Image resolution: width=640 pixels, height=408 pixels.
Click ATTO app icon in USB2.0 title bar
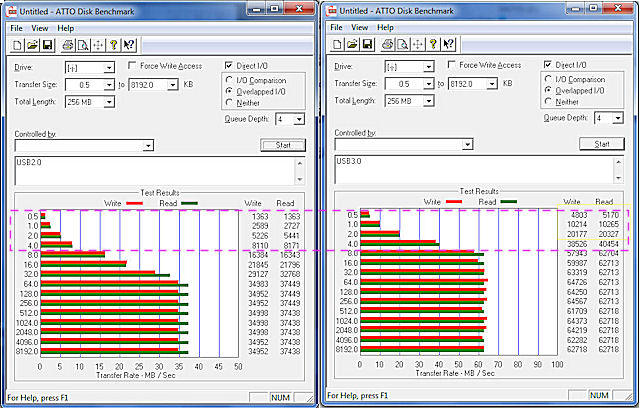pyautogui.click(x=12, y=11)
